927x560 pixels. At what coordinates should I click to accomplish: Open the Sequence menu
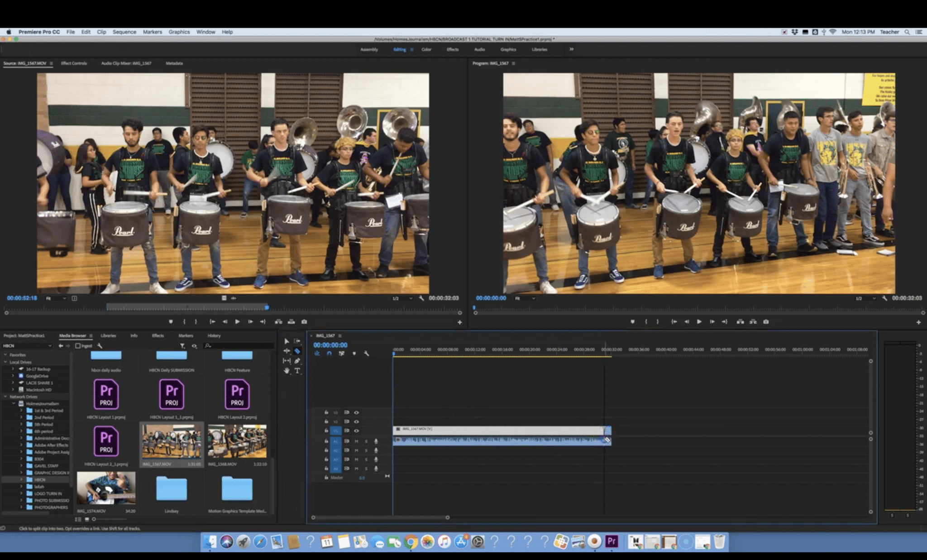pyautogui.click(x=124, y=32)
